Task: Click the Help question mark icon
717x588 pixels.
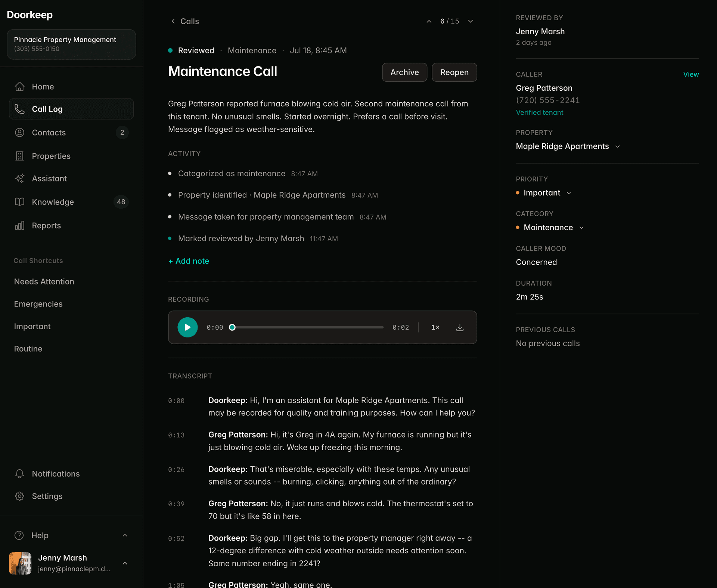Action: (19, 535)
